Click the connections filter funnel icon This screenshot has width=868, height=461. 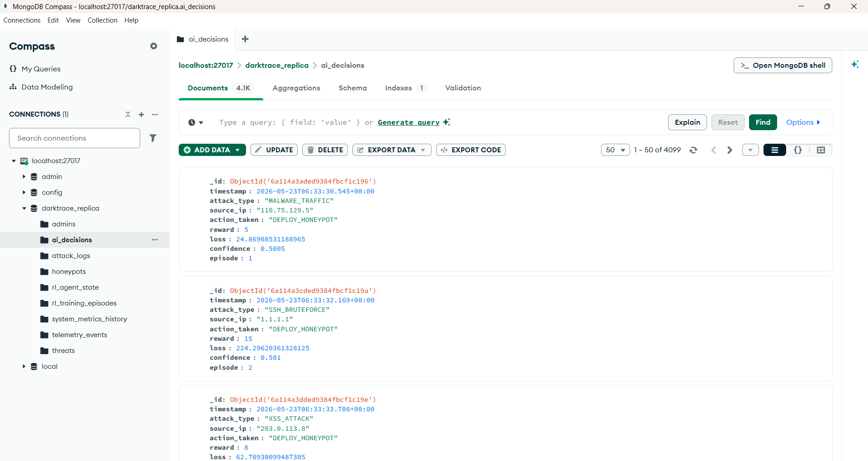tap(153, 138)
